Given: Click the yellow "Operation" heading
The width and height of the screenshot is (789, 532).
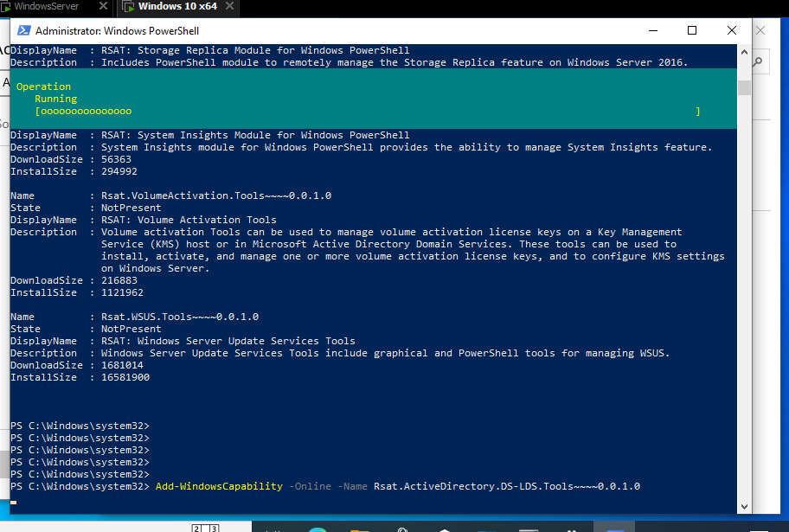Looking at the screenshot, I should (x=43, y=87).
